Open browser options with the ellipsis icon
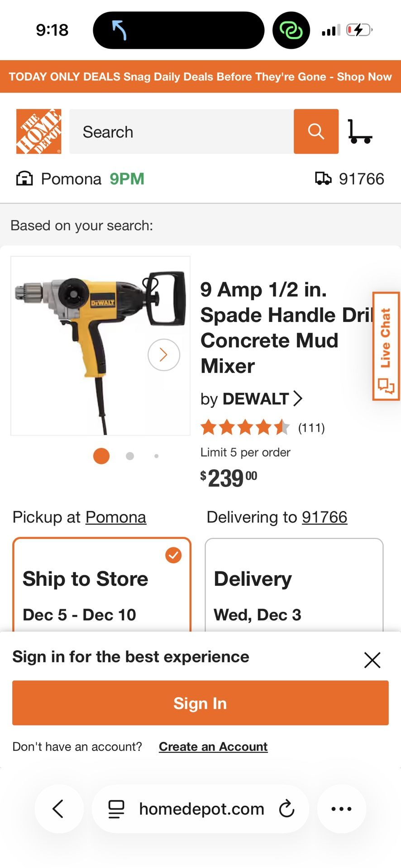 point(341,809)
